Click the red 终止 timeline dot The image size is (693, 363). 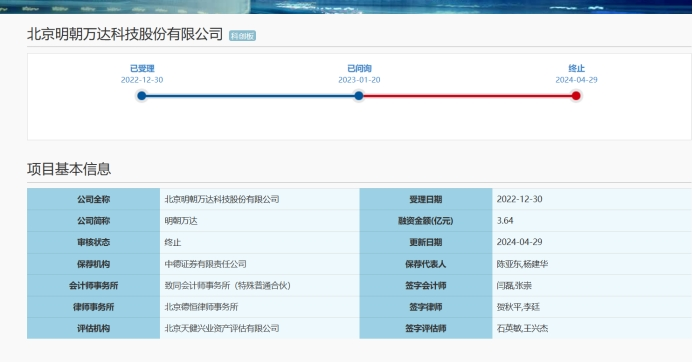576,96
